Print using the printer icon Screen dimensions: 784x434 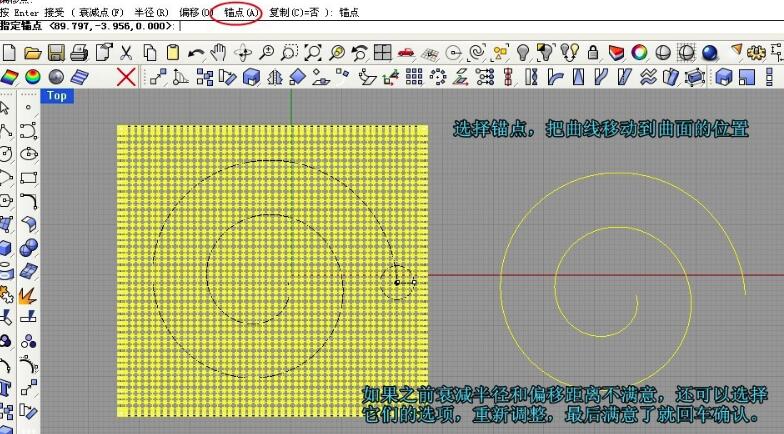[x=79, y=52]
